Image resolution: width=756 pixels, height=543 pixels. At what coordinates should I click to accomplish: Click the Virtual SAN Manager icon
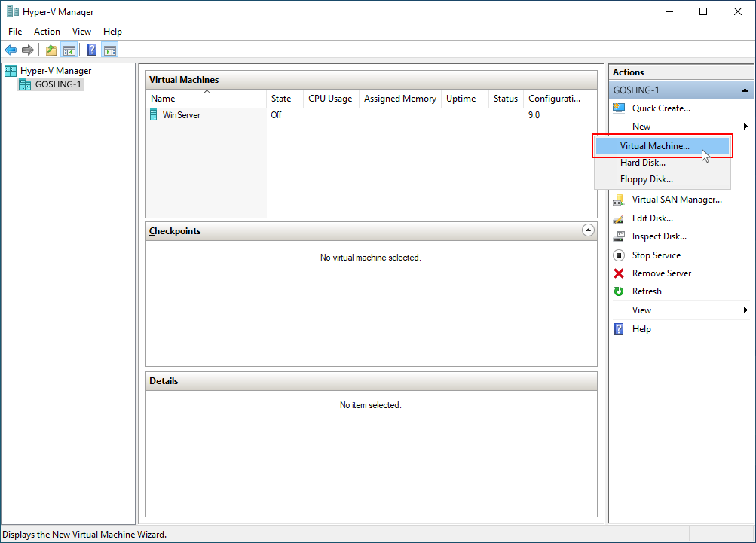[619, 200]
